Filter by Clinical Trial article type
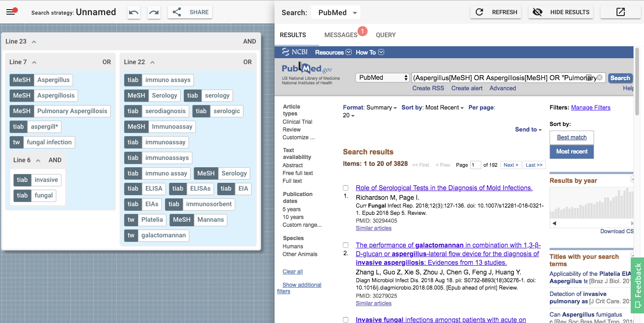Image resolution: width=644 pixels, height=323 pixels. tap(297, 122)
